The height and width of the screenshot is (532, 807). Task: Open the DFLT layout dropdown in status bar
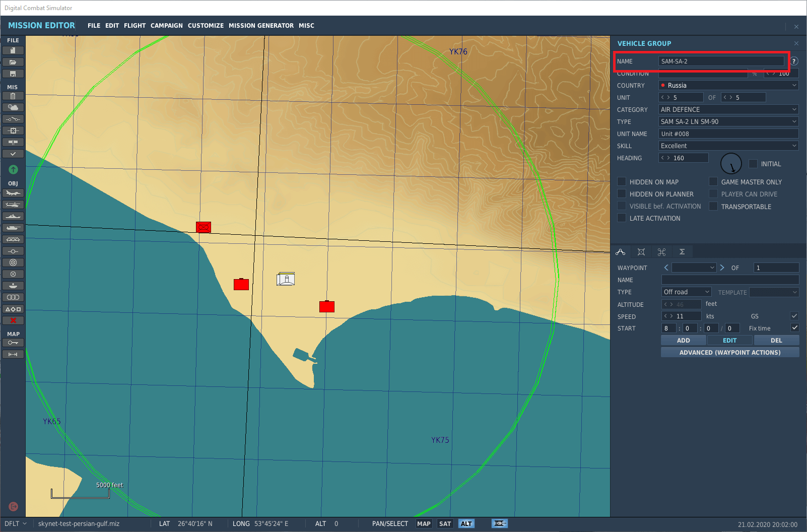[16, 523]
